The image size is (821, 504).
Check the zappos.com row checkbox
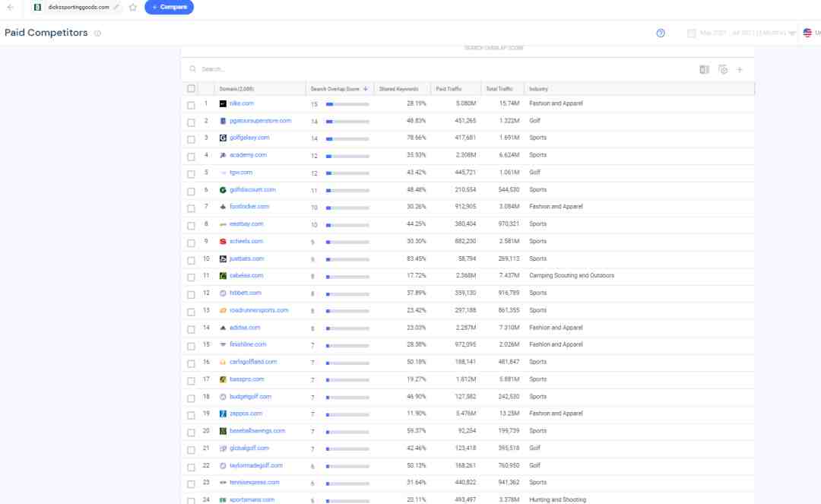pos(191,415)
